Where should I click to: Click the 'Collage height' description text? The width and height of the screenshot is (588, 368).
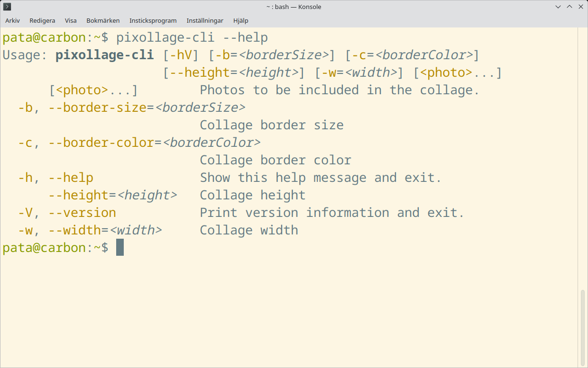click(x=253, y=195)
